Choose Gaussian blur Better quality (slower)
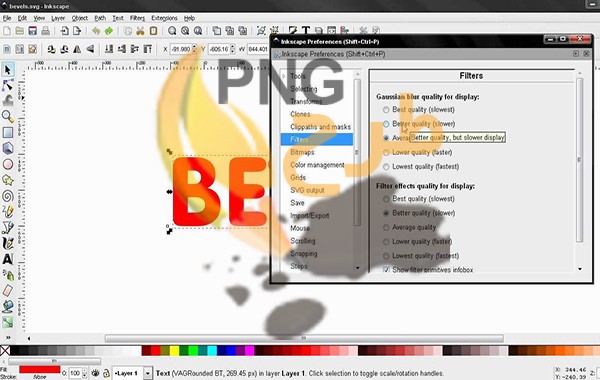 pos(386,124)
